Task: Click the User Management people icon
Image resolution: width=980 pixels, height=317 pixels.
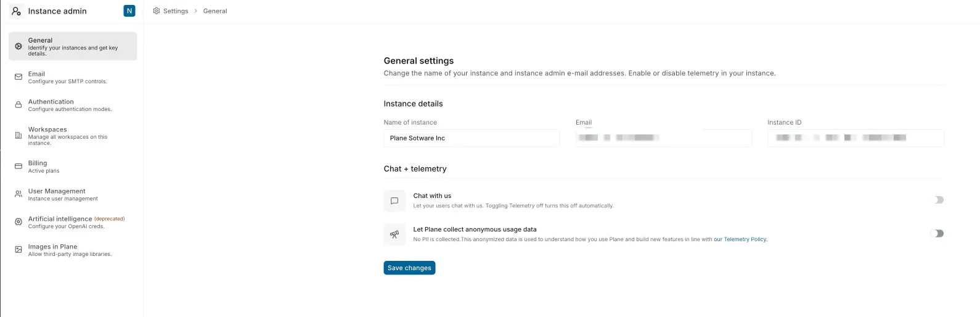Action: (18, 194)
